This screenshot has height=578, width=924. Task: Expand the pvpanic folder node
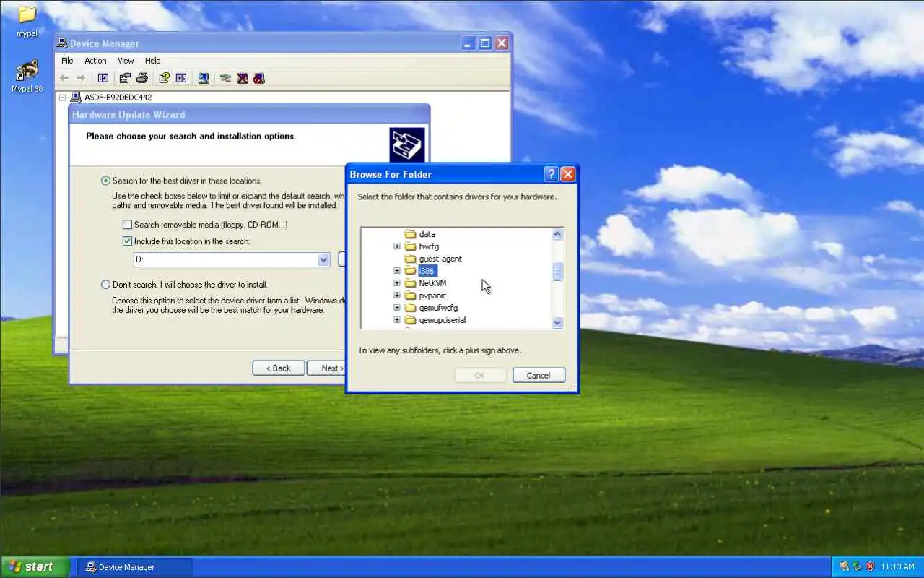coord(397,296)
